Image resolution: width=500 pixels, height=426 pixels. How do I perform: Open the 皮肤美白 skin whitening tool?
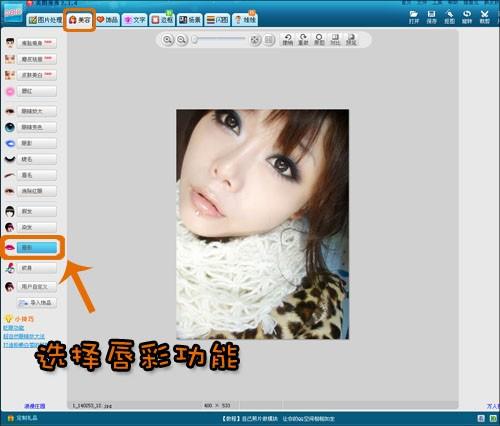coord(37,75)
